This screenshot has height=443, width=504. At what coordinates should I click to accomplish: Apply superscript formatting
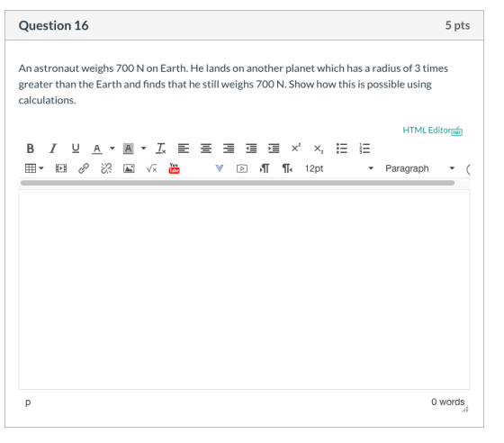(x=296, y=149)
